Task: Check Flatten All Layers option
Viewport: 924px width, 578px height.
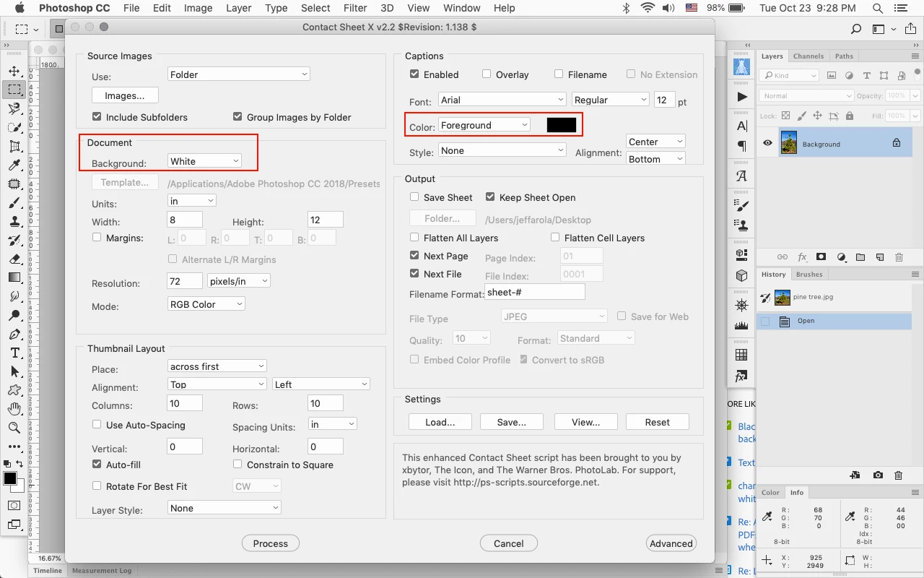Action: [x=414, y=237]
